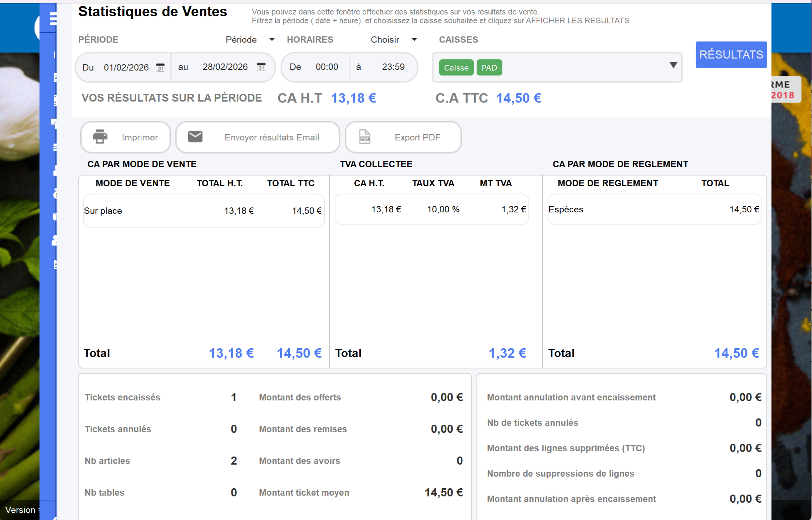Click the green Caisse tag
The height and width of the screenshot is (520, 812).
[456, 68]
